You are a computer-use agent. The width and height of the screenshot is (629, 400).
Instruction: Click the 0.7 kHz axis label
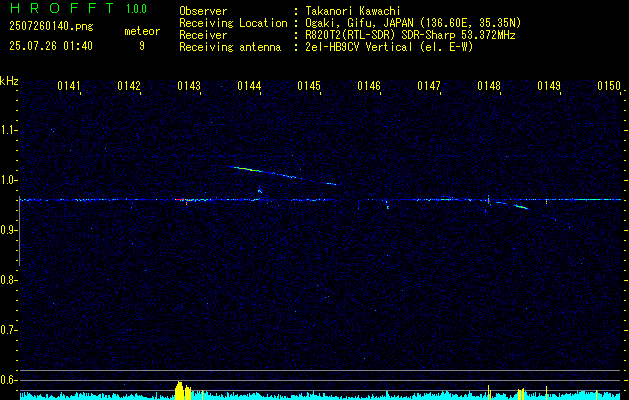[x=8, y=330]
